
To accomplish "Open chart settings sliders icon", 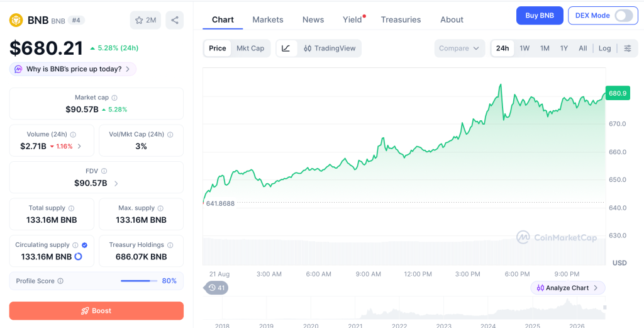I will (628, 48).
